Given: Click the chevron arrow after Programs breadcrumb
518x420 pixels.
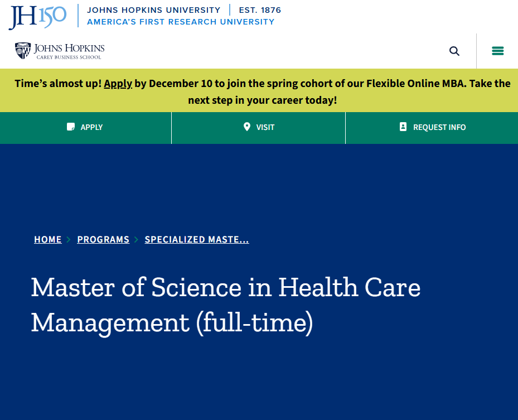Looking at the screenshot, I should tap(137, 240).
